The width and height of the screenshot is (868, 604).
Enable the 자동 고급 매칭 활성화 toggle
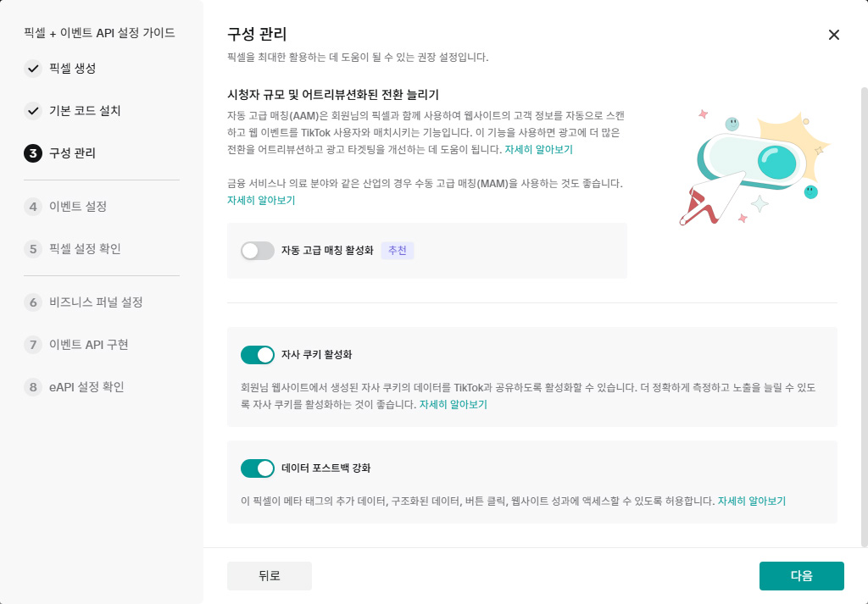tap(258, 251)
